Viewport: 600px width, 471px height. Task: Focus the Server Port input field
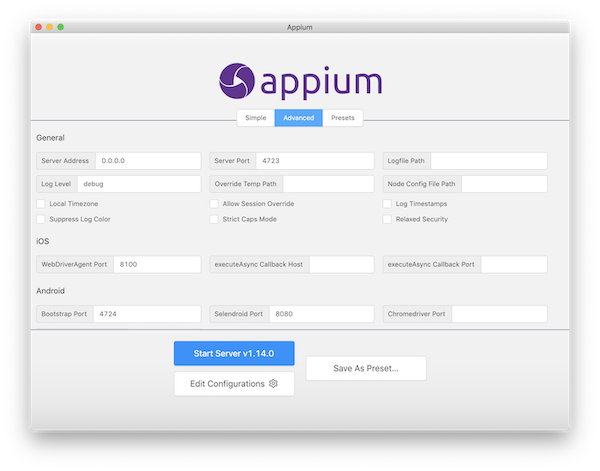pyautogui.click(x=315, y=161)
